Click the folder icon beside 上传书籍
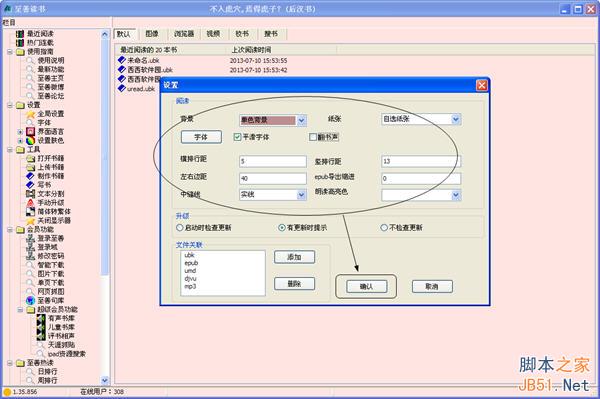Viewport: 600px width, 399px height. point(31,167)
